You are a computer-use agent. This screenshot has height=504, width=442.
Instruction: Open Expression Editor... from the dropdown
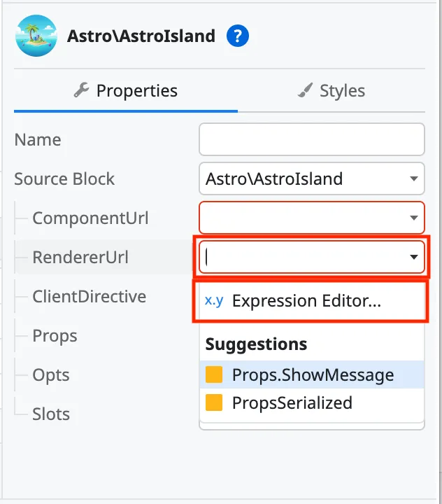(306, 301)
